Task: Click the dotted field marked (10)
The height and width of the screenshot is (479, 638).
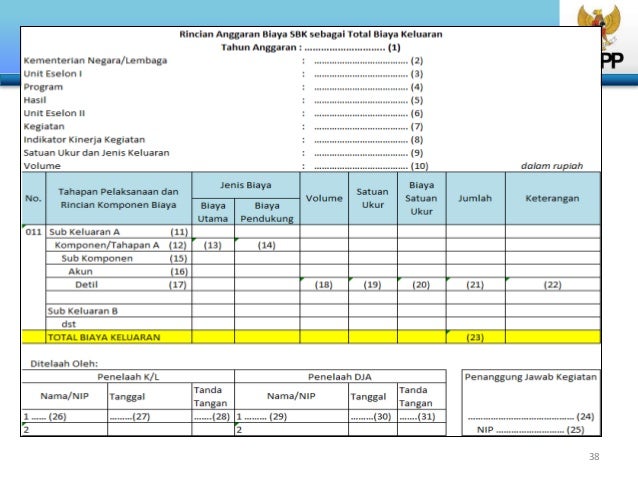Action: [x=371, y=166]
